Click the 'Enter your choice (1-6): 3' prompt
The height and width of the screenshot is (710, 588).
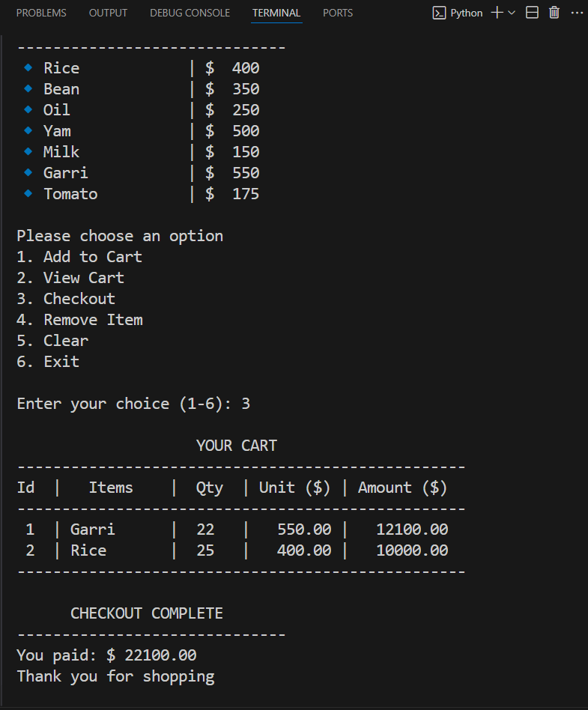[x=133, y=404]
